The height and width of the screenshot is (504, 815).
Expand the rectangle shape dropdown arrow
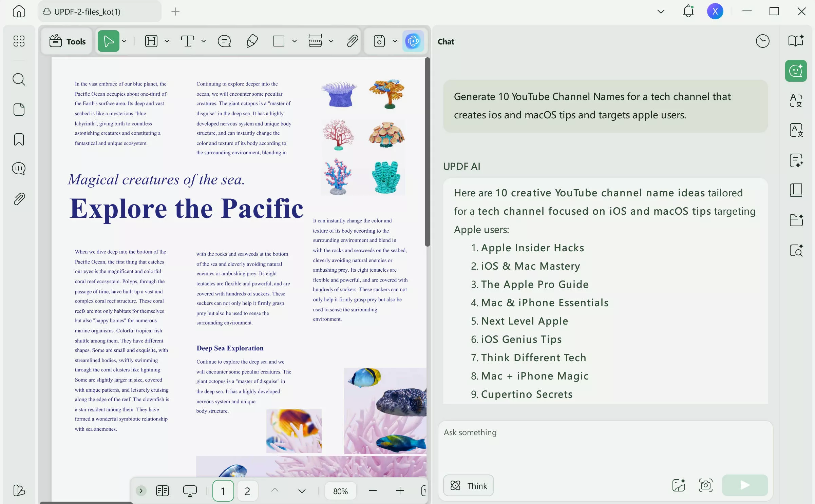click(x=295, y=41)
